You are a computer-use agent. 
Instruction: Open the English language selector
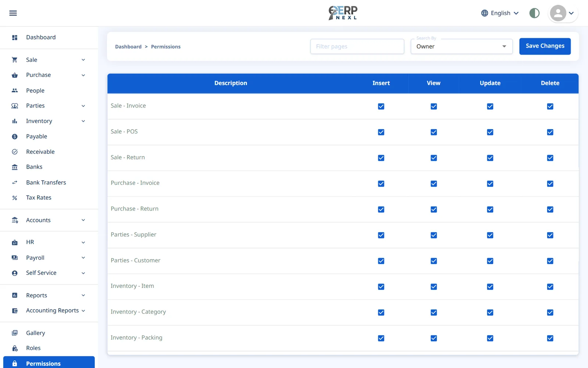tap(500, 13)
